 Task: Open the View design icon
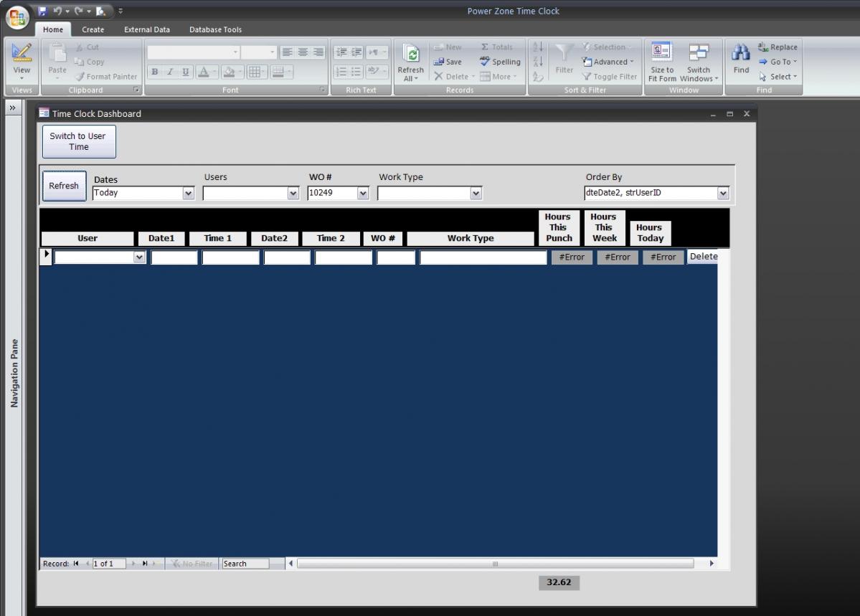click(x=22, y=52)
